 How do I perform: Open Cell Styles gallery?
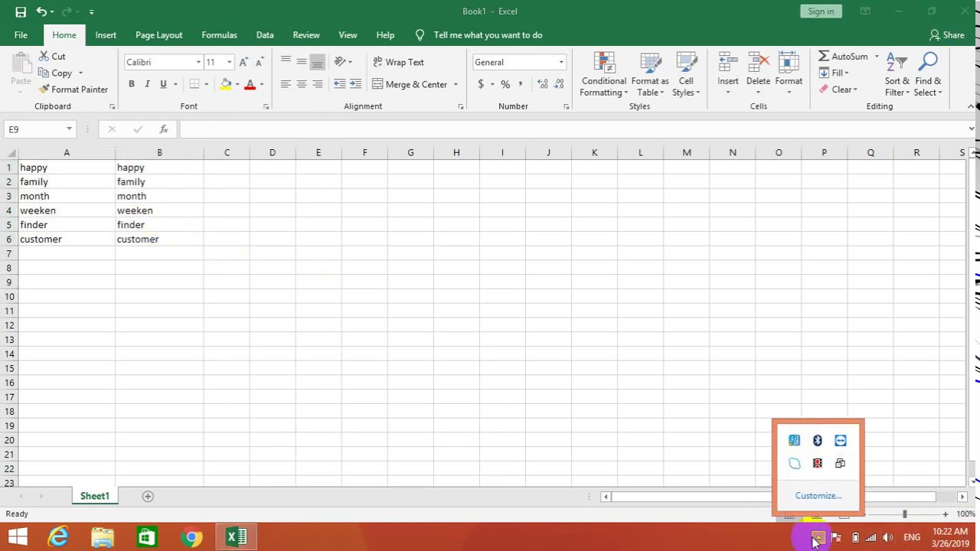[x=686, y=75]
